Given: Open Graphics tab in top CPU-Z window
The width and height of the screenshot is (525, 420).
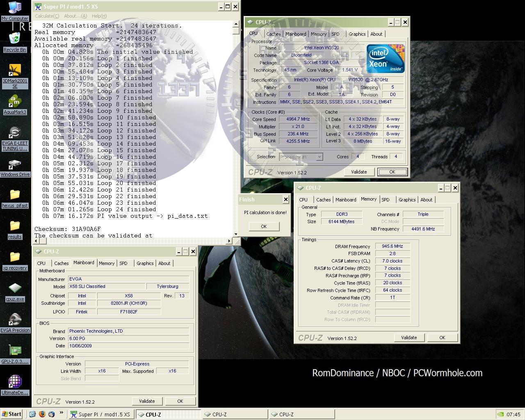Looking at the screenshot, I should click(x=357, y=34).
